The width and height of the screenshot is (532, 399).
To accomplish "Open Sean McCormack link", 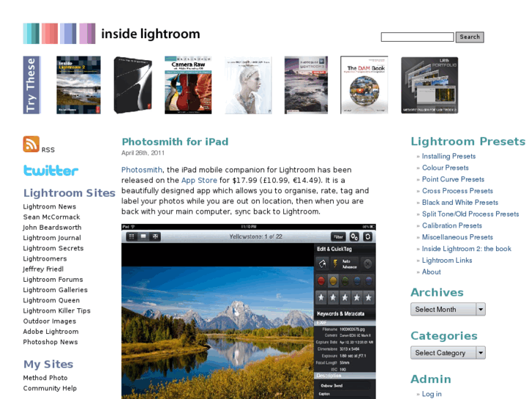I will [51, 217].
